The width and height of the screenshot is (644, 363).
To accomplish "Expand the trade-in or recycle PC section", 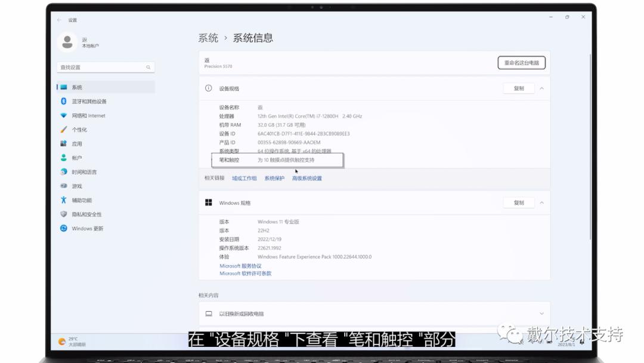I will pyautogui.click(x=541, y=313).
